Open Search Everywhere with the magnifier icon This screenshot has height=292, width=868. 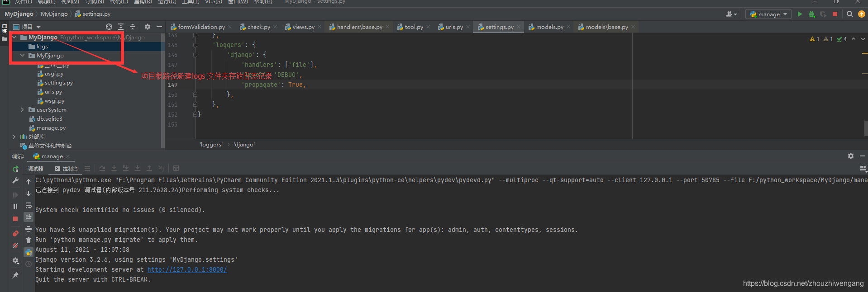pos(850,14)
